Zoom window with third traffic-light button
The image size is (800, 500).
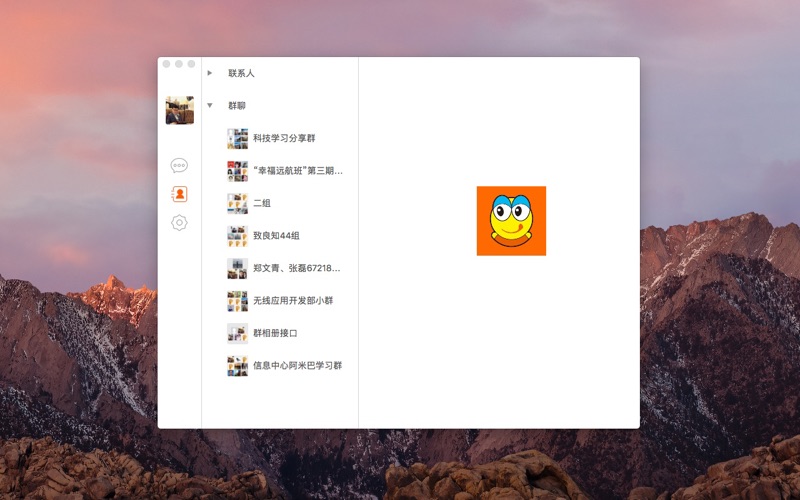[x=191, y=64]
